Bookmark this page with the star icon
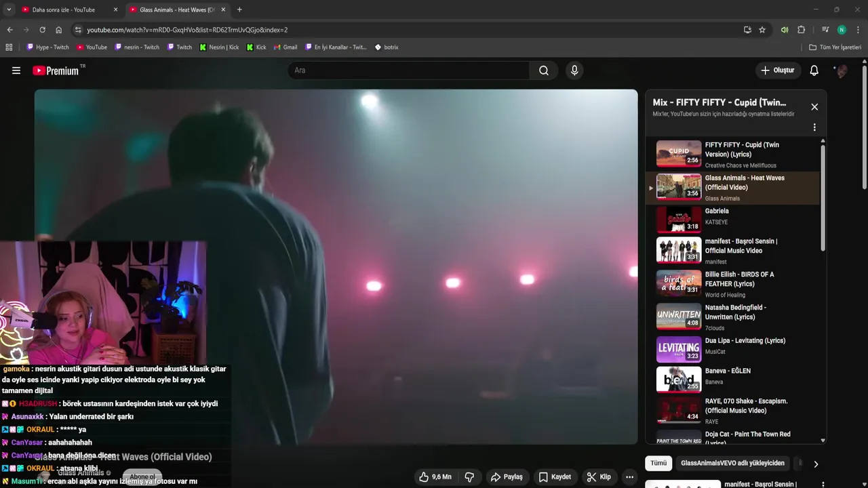868x488 pixels. pyautogui.click(x=762, y=30)
